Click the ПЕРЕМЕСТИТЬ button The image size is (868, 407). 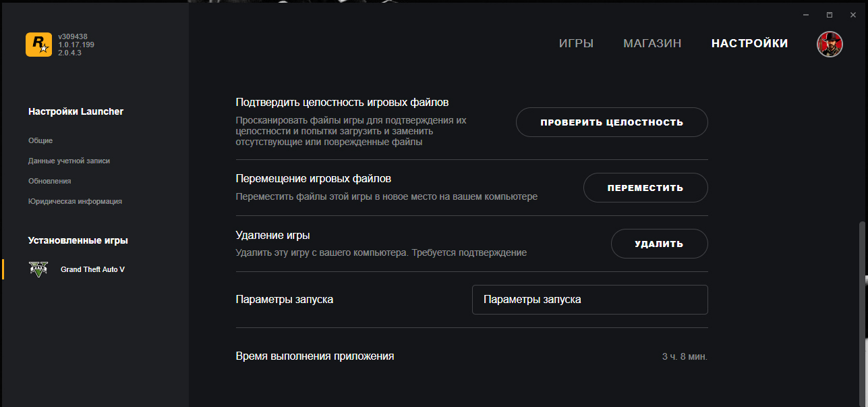645,188
